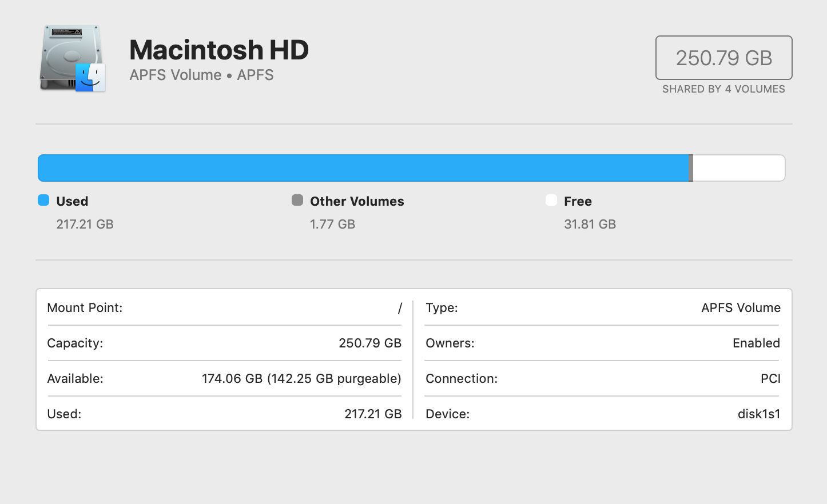Click the Macintosh HD drive icon
Viewport: 827px width, 504px height.
[x=73, y=58]
